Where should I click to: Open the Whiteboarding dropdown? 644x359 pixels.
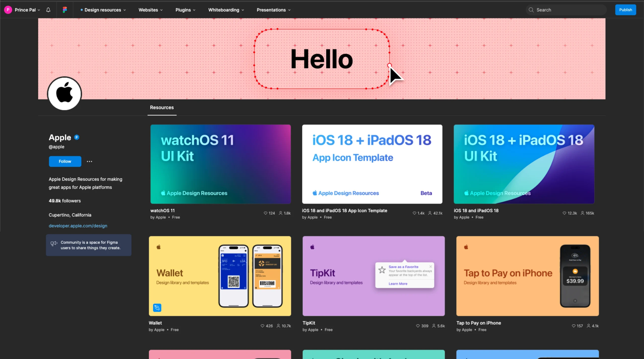(226, 10)
